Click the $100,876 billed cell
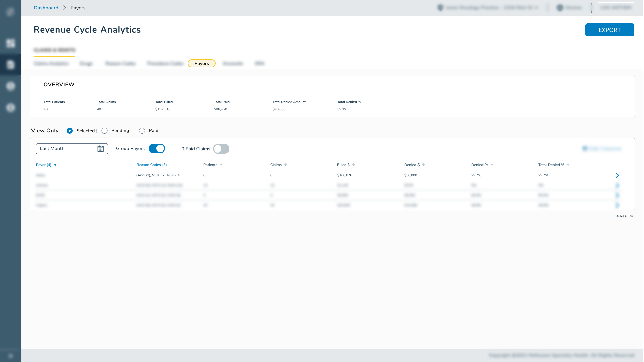Image resolution: width=644 pixels, height=362 pixels. pos(345,175)
